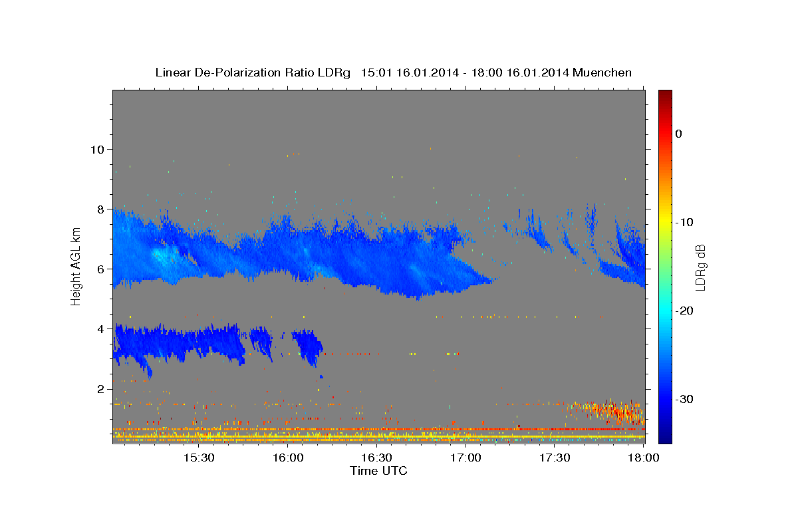Click the 'LDRg dB' colorbar label

(x=700, y=267)
